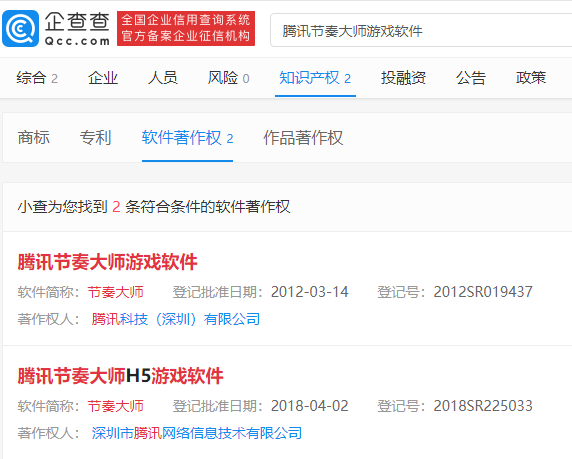This screenshot has height=459, width=572.
Task: Go to the 投融资 tab
Action: [x=403, y=78]
